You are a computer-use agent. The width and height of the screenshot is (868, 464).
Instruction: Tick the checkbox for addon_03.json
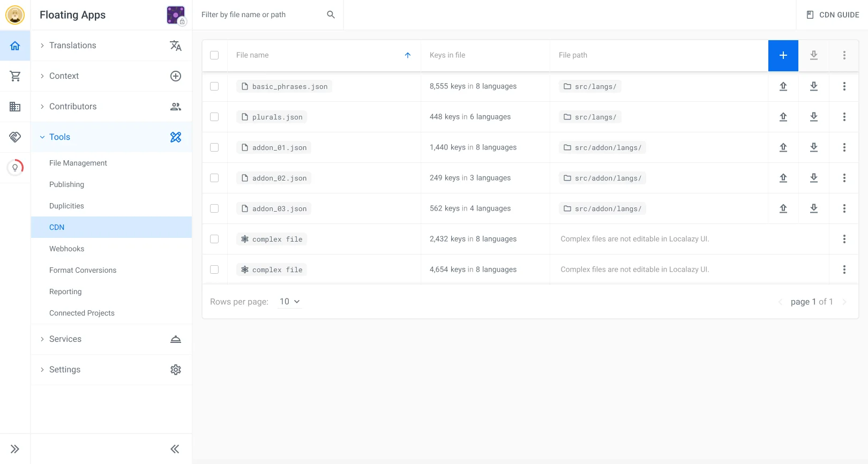coord(214,208)
